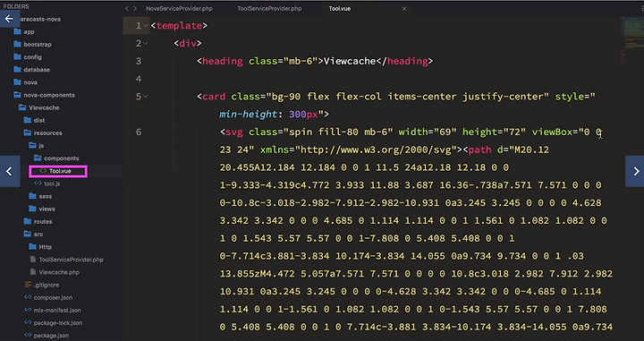Fold the template tag at line 1
The width and height of the screenshot is (644, 341).
pos(146,26)
